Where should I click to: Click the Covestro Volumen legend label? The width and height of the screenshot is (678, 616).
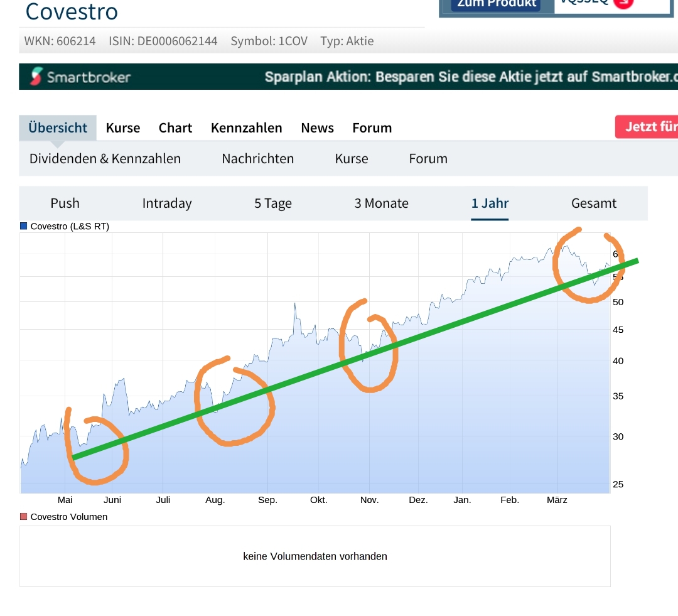pyautogui.click(x=69, y=517)
